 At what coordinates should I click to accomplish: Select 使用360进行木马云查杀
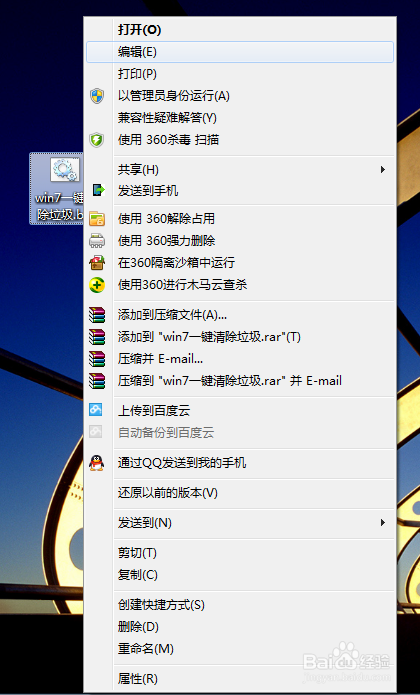(240, 285)
